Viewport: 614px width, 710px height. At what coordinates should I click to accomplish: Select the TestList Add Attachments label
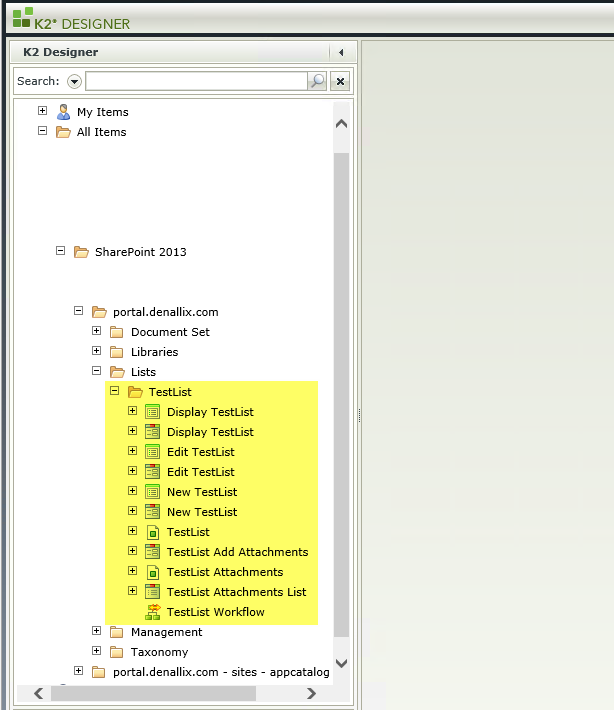(x=237, y=552)
